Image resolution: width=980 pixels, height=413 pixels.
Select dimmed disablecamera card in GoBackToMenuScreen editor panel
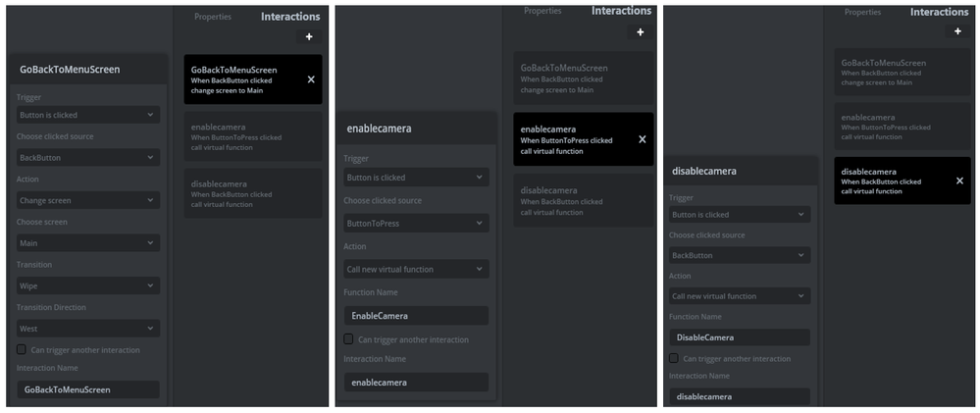point(253,193)
